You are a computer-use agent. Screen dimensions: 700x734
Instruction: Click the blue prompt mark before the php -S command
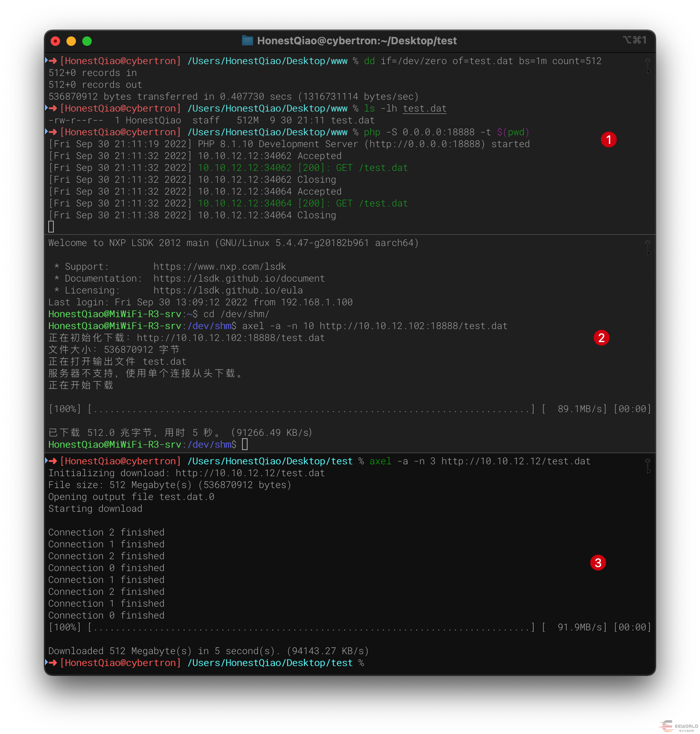coord(47,132)
